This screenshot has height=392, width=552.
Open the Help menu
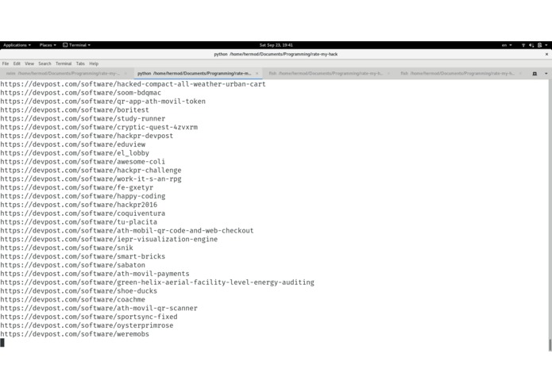pyautogui.click(x=94, y=63)
